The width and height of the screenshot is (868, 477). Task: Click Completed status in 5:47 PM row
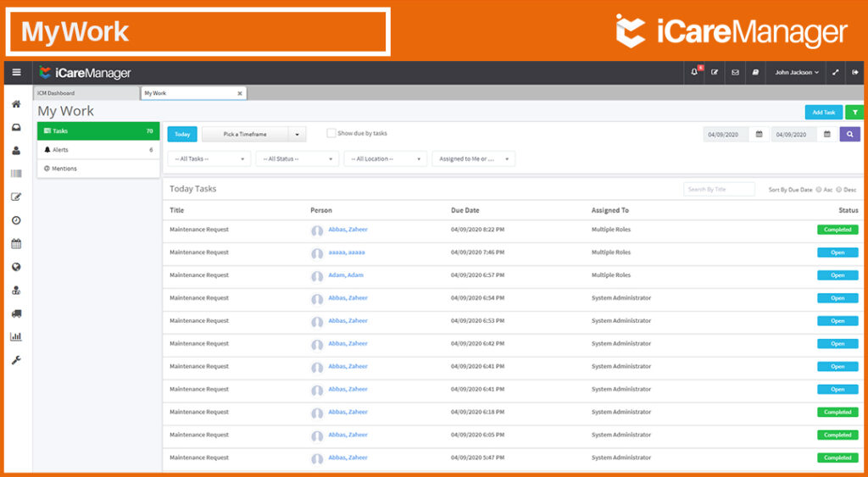click(x=837, y=458)
